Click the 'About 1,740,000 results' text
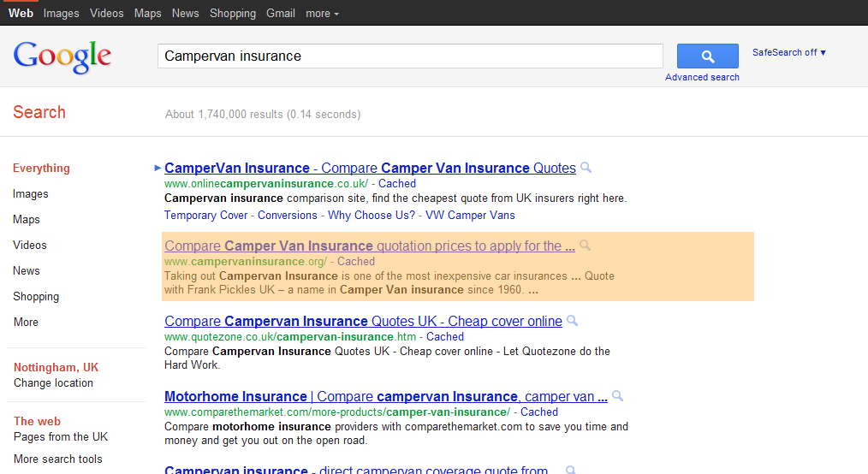This screenshot has height=474, width=868. pyautogui.click(x=263, y=115)
